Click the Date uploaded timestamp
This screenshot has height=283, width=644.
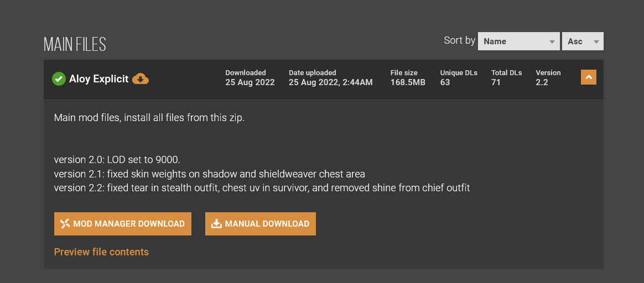[331, 82]
